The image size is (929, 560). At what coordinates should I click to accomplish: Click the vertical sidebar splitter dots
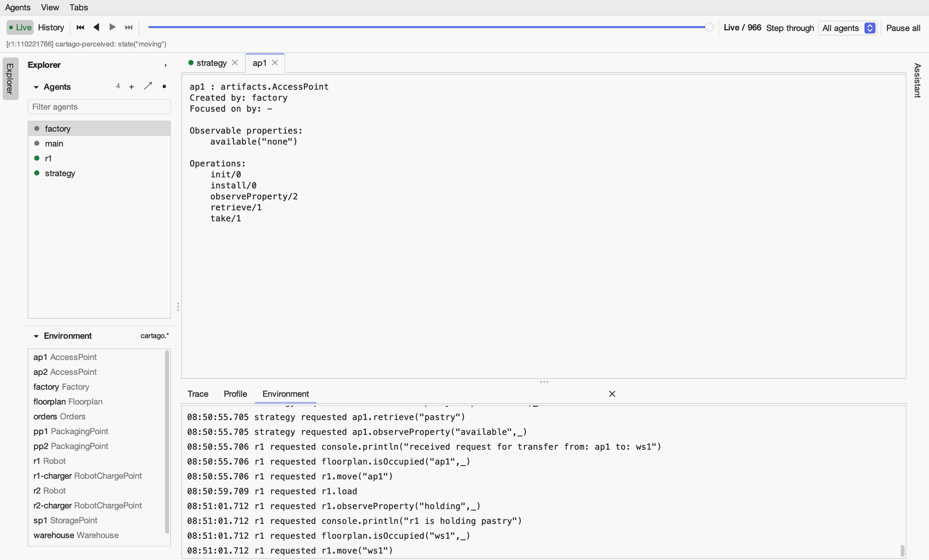click(x=178, y=307)
